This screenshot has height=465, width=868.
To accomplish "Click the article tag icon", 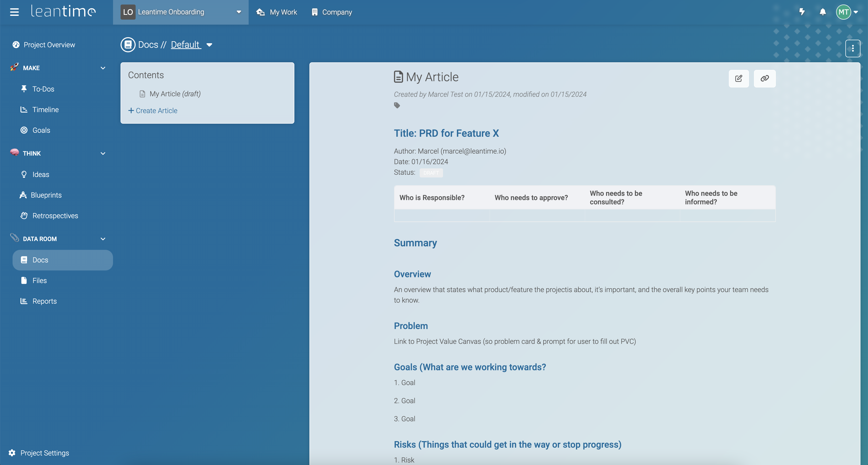I will point(397,106).
